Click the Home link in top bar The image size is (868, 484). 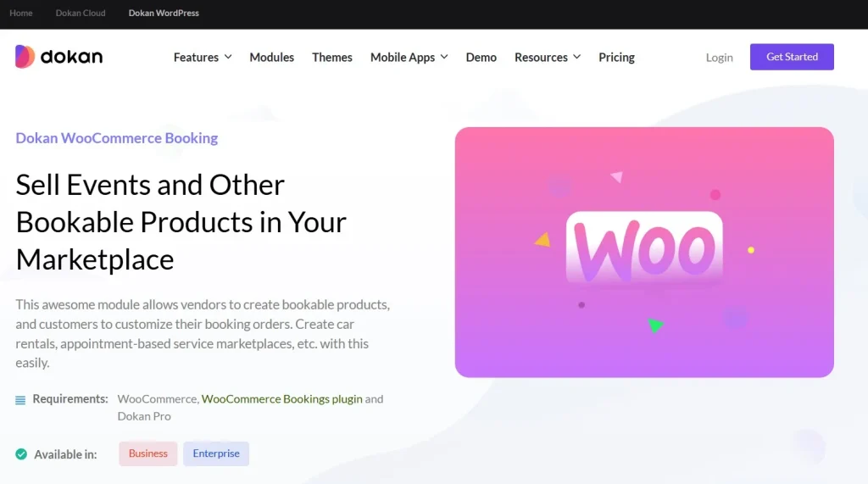(x=21, y=14)
